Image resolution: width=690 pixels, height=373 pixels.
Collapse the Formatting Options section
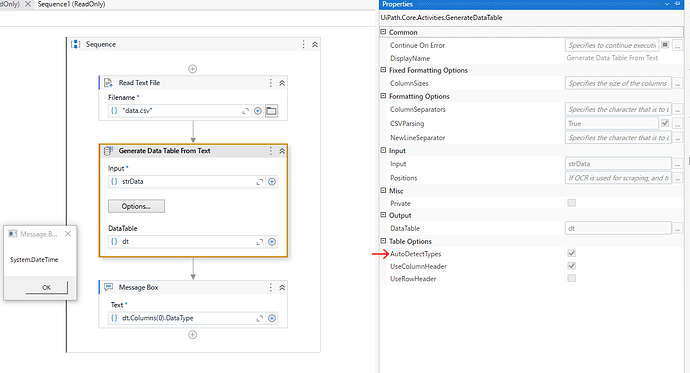click(383, 96)
